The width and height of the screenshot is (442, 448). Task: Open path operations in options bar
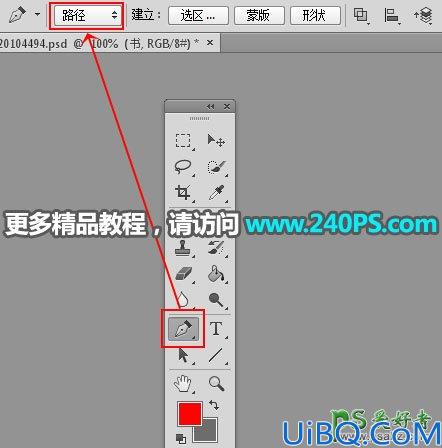pyautogui.click(x=361, y=15)
